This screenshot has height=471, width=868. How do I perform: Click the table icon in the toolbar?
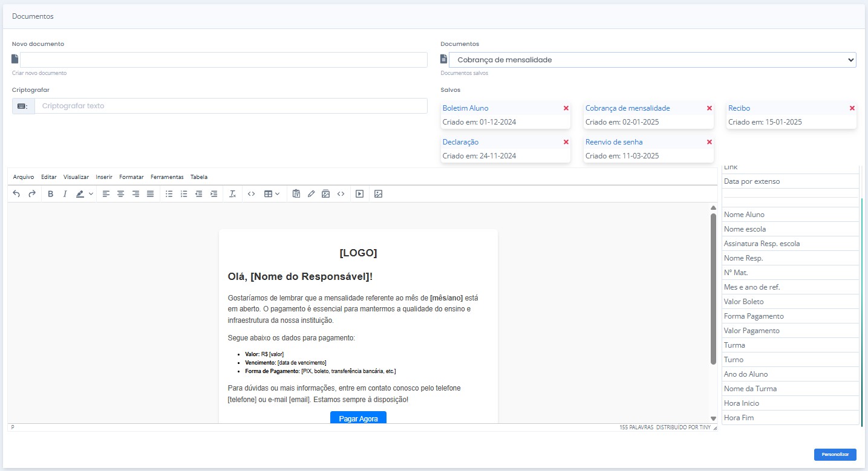(x=268, y=194)
